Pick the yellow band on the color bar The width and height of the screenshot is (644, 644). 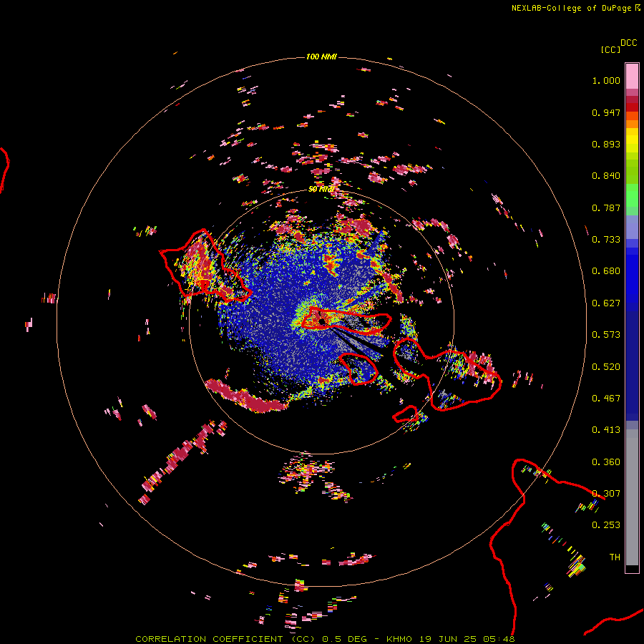tap(632, 140)
